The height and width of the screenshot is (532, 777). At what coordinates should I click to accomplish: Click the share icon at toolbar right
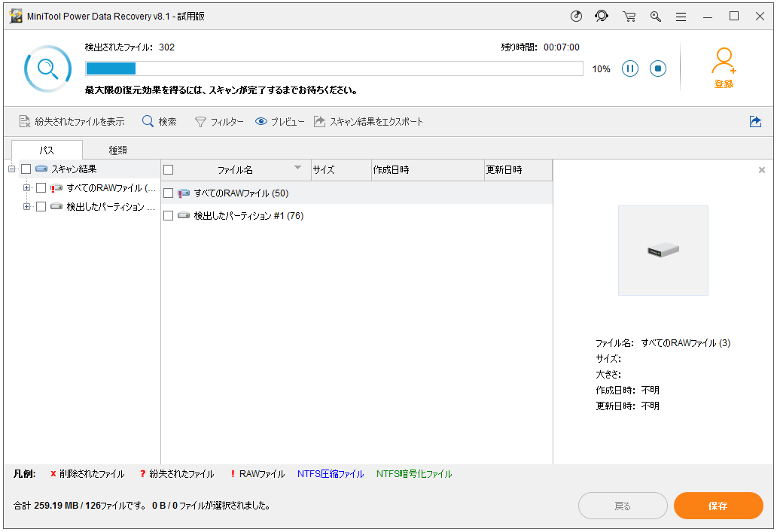pyautogui.click(x=755, y=121)
